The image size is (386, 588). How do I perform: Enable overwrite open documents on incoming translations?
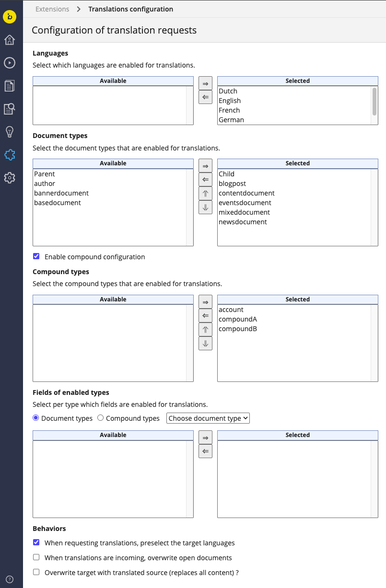pos(36,557)
